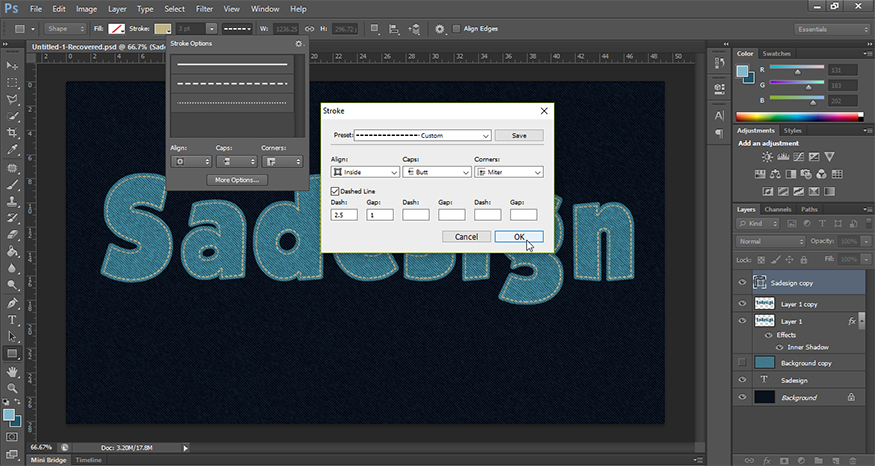This screenshot has height=466, width=875.
Task: Open the Timeline panel tab
Action: pos(89,460)
